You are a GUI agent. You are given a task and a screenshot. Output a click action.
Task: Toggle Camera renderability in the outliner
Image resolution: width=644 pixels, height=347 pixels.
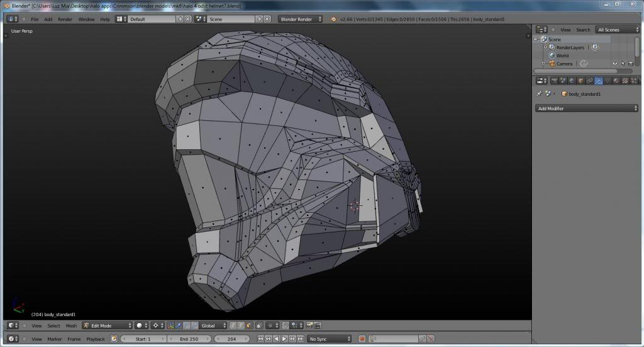630,64
